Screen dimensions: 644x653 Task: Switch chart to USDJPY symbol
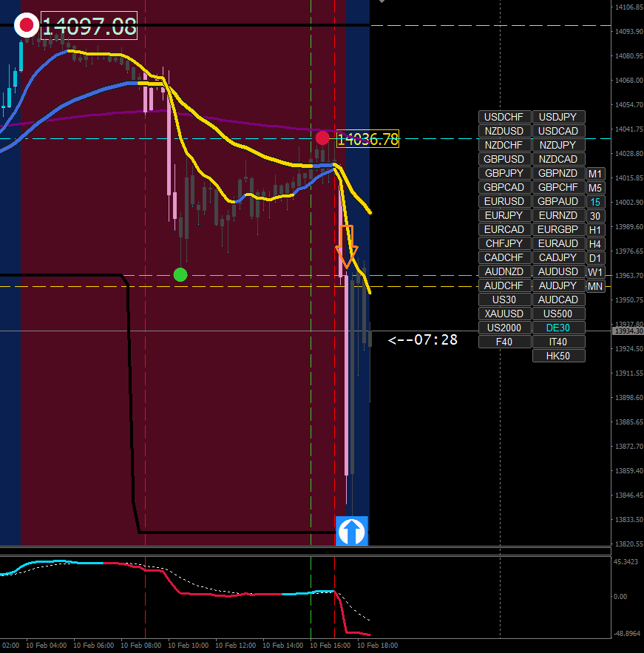click(x=559, y=117)
